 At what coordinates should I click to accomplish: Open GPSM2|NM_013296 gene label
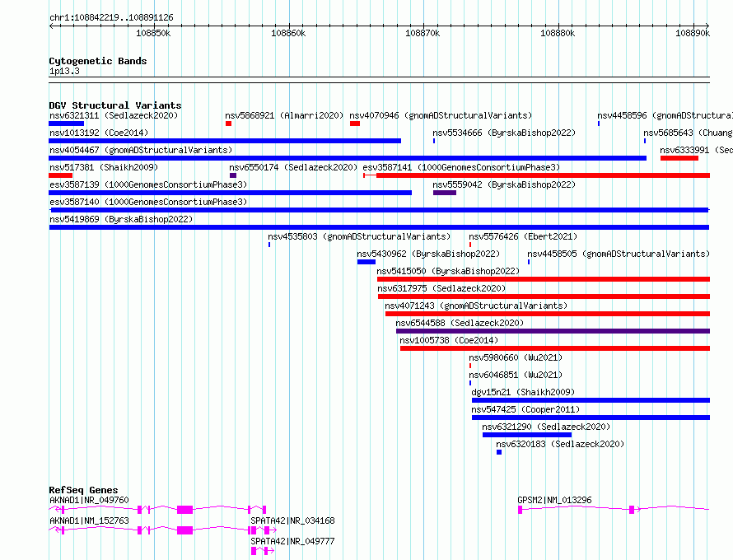pos(554,500)
